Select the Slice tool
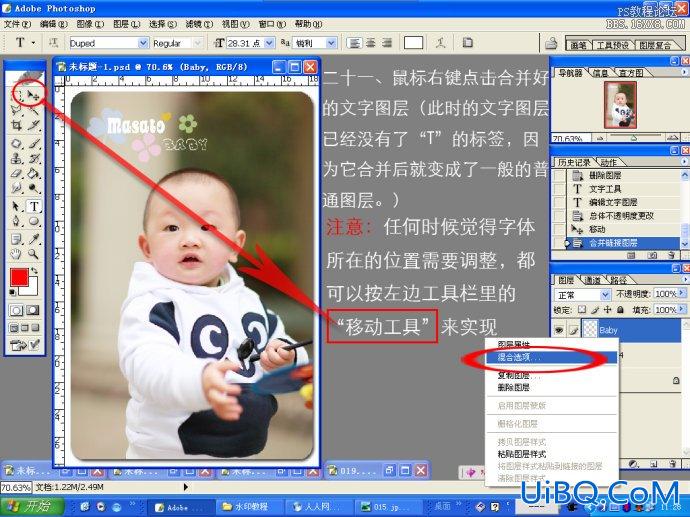This screenshot has width=690, height=517. click(x=34, y=126)
